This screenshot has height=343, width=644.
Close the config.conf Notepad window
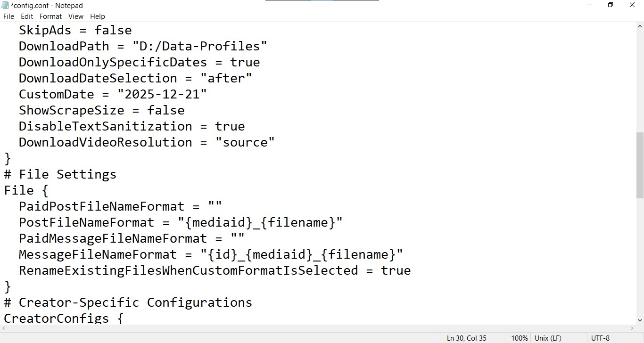(632, 5)
